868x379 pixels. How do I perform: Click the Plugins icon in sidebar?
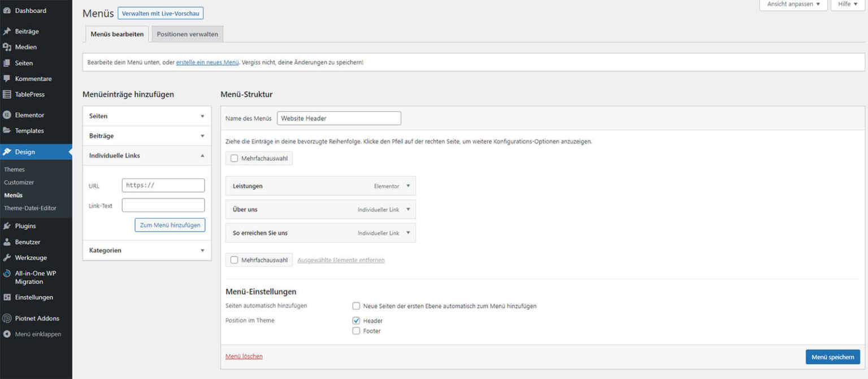(7, 226)
